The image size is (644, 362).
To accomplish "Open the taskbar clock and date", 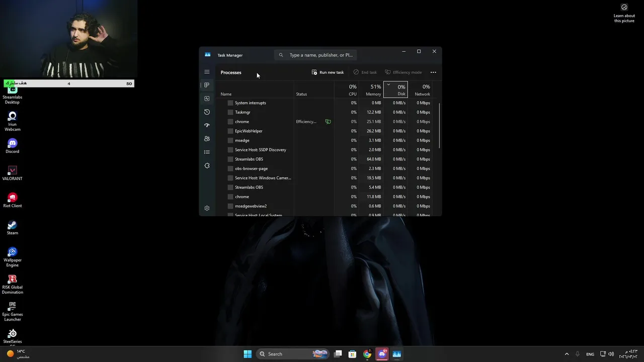I will pos(628,354).
